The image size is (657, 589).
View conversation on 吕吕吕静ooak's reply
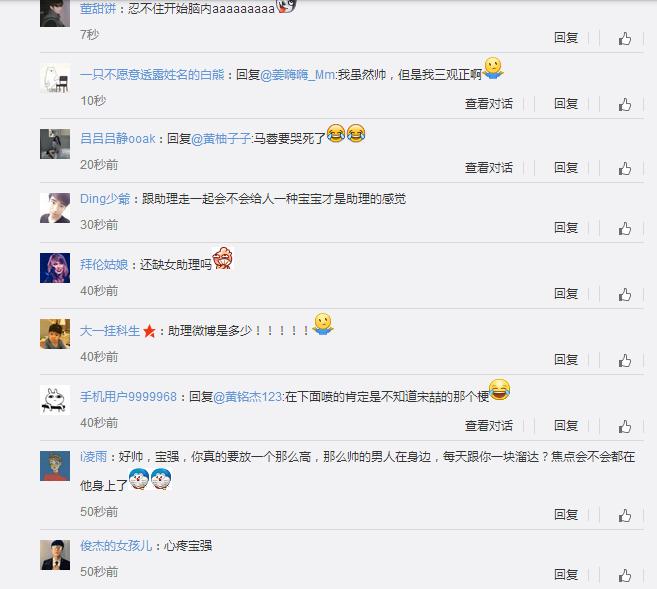[489, 168]
